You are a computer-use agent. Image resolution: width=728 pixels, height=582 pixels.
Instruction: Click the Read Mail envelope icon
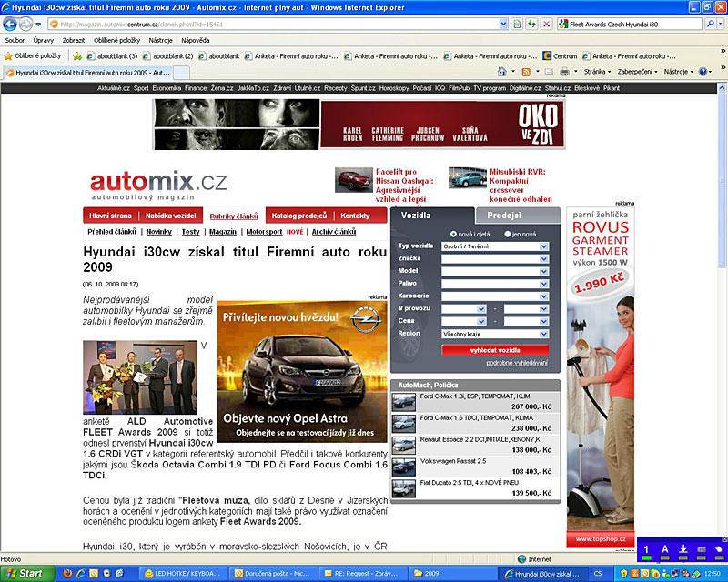coord(549,72)
